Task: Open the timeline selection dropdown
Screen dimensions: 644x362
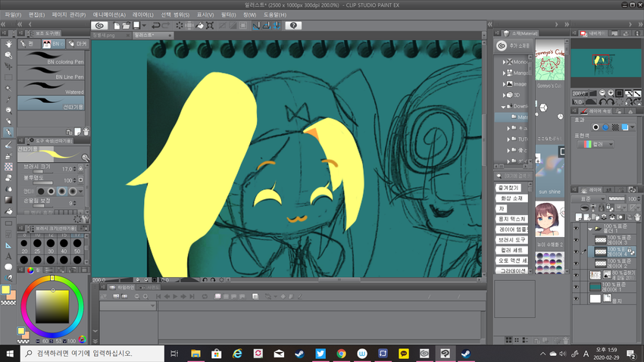Action: tap(128, 306)
